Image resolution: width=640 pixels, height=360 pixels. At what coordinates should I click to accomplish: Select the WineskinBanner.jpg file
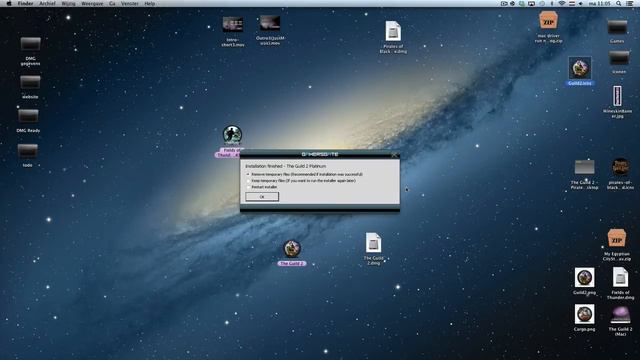point(617,96)
